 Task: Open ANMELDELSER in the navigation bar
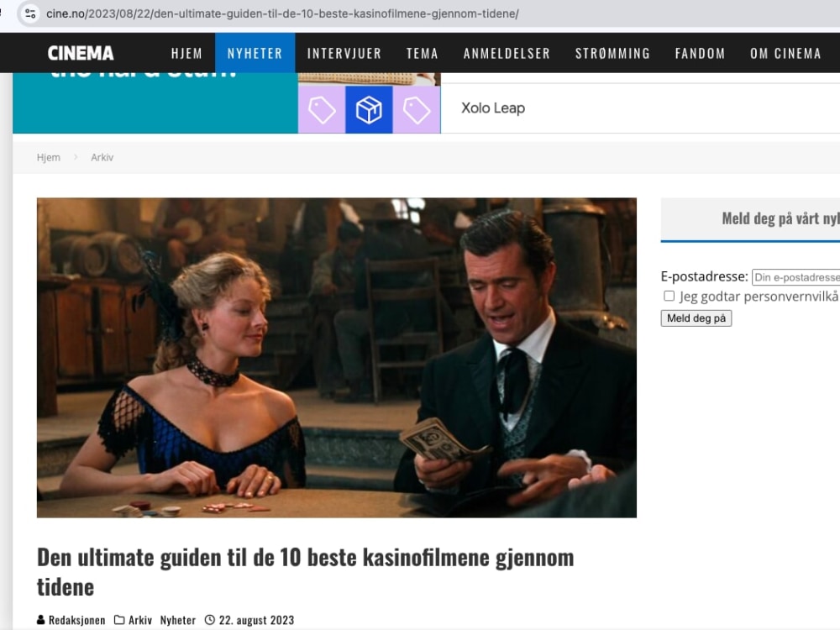(507, 54)
